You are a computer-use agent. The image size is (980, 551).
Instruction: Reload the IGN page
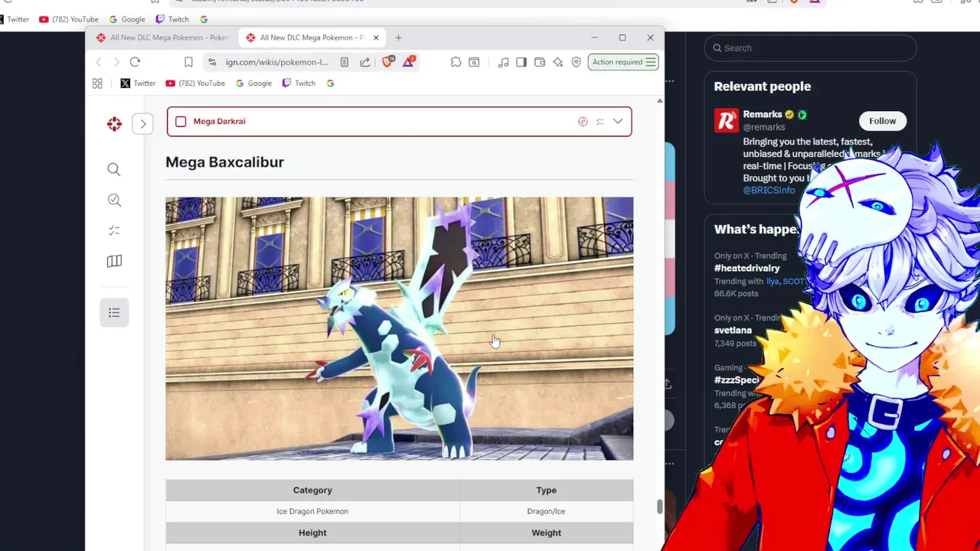[x=135, y=62]
